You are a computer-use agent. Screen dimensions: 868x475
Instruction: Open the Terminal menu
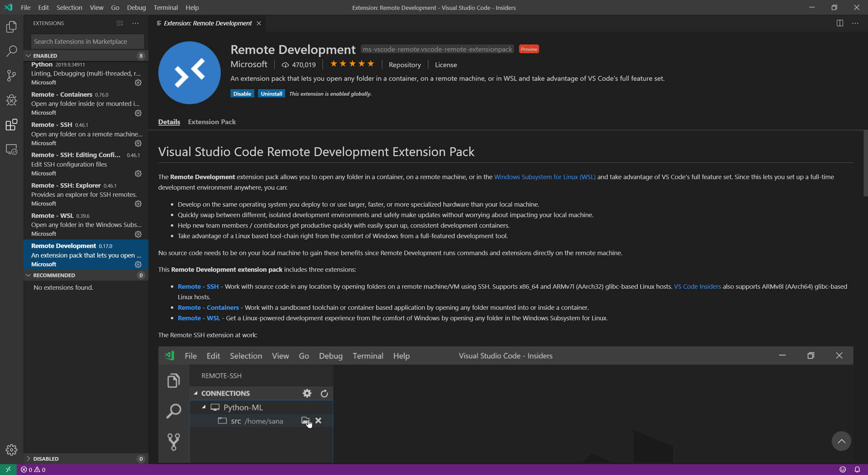pyautogui.click(x=165, y=7)
